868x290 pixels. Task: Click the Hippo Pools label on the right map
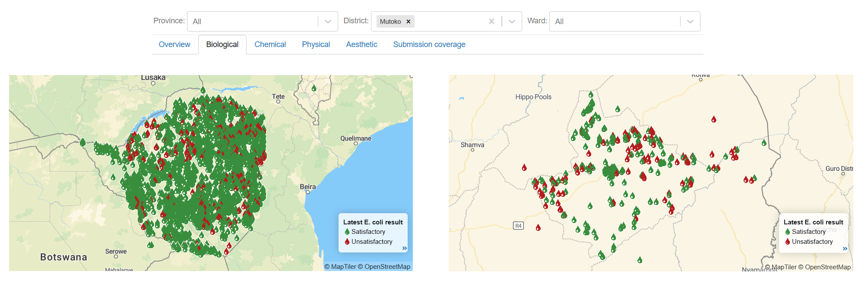tap(533, 97)
